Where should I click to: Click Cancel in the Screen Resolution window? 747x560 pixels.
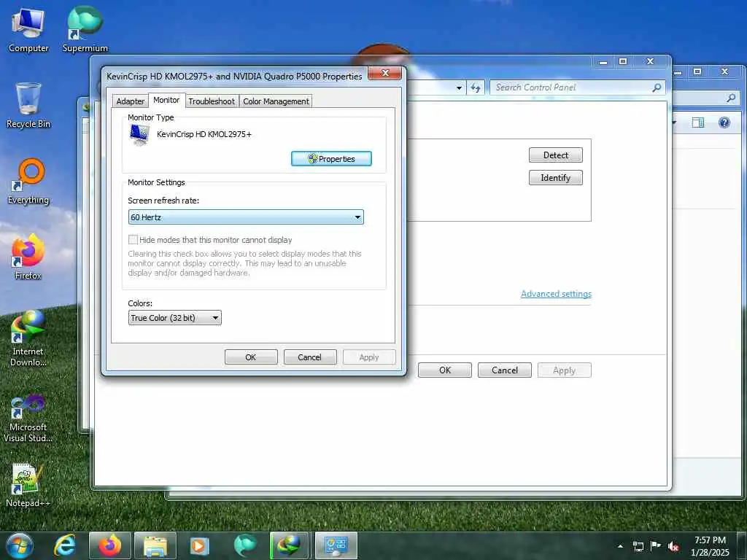(x=505, y=370)
